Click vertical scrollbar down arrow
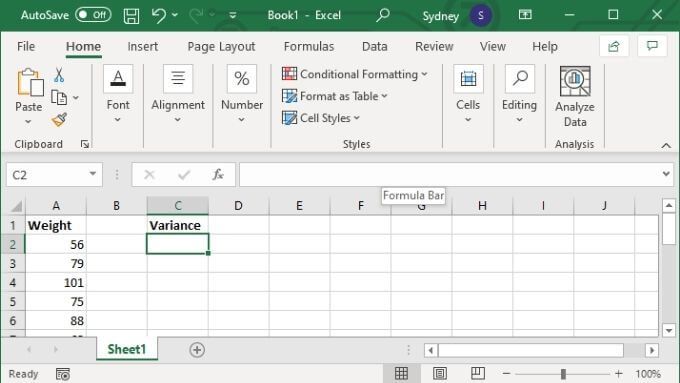 [668, 331]
